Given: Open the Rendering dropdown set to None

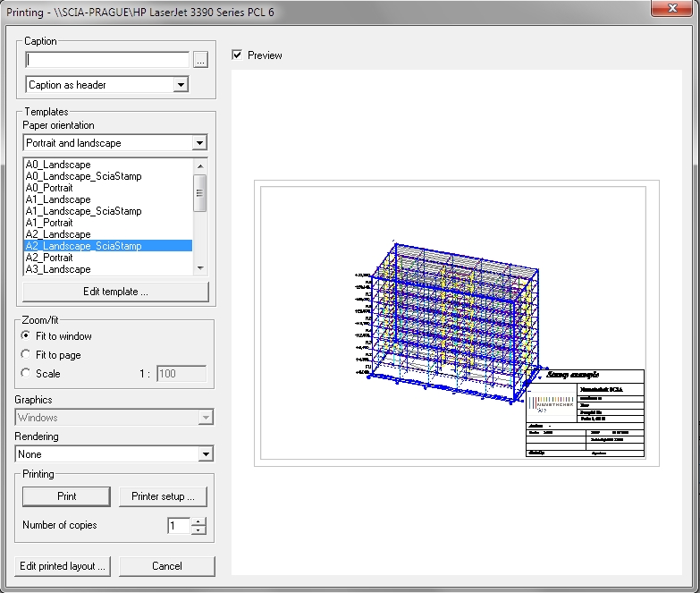Looking at the screenshot, I should [206, 454].
